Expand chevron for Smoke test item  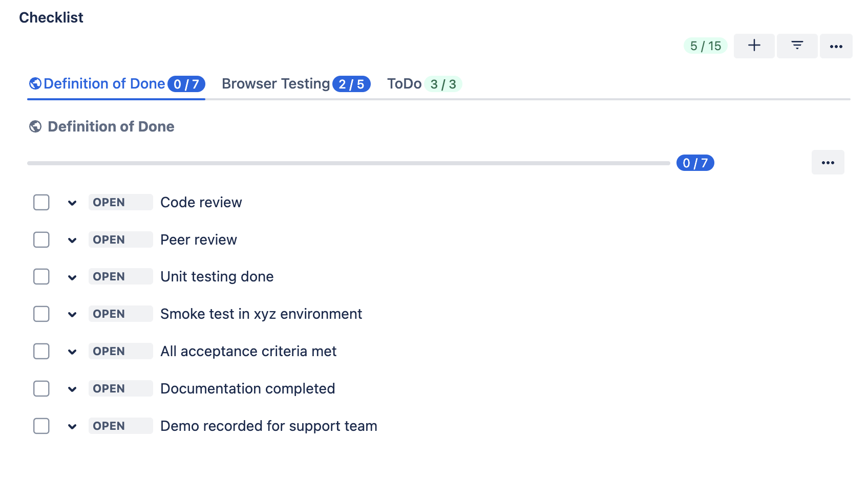72,315
